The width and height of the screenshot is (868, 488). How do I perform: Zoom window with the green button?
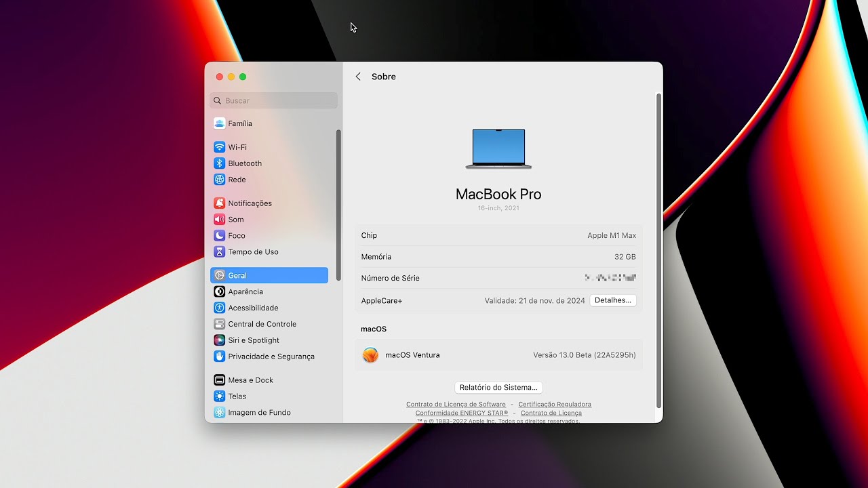point(243,77)
